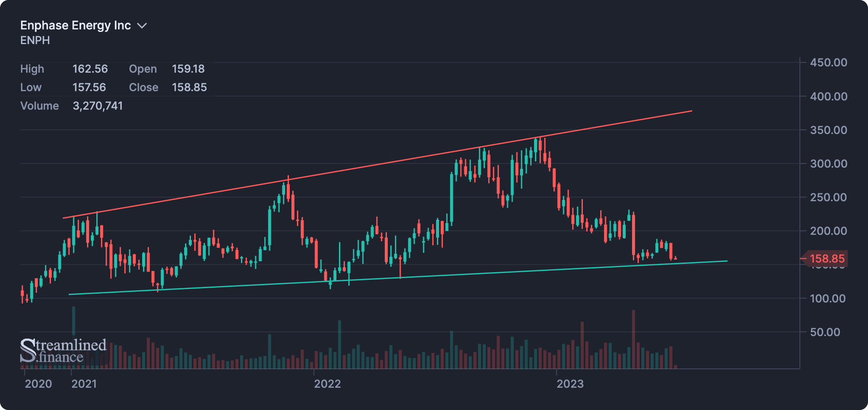Image resolution: width=868 pixels, height=410 pixels.
Task: Open the Enphase Energy Inc symbol dropdown chevron
Action: click(x=142, y=26)
